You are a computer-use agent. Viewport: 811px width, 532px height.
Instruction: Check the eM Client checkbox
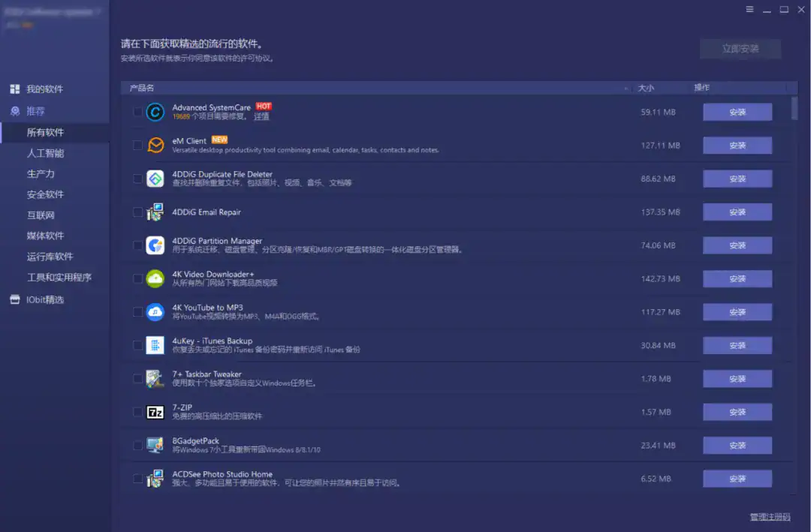pos(137,146)
